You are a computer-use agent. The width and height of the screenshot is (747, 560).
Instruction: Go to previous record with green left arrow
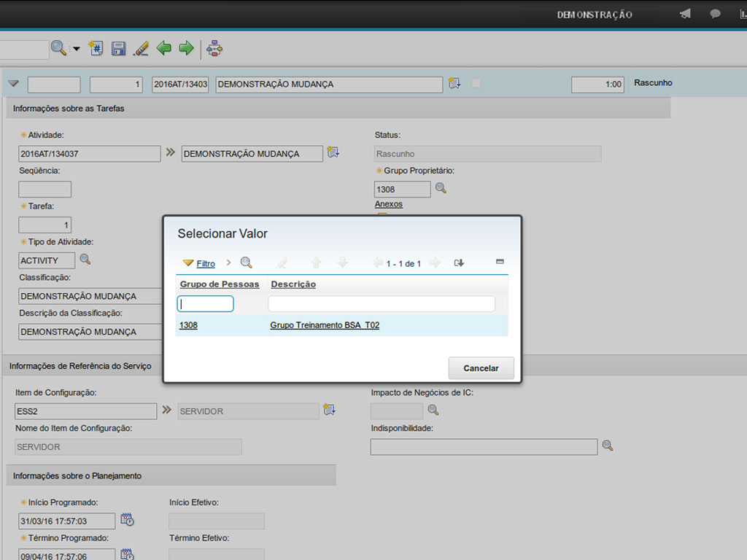[x=164, y=49]
